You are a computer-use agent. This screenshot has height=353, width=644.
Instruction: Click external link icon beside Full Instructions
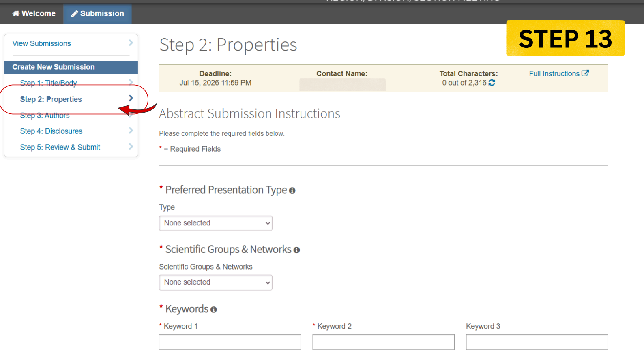585,73
